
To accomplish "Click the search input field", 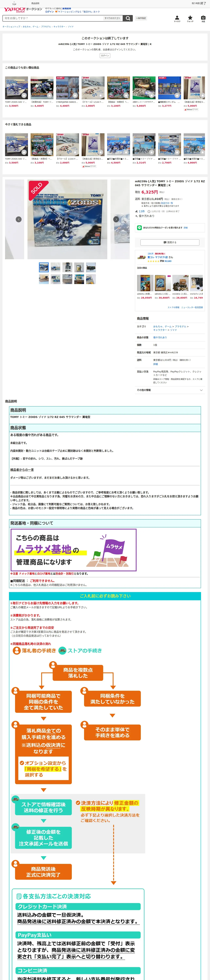I will click(53, 18).
